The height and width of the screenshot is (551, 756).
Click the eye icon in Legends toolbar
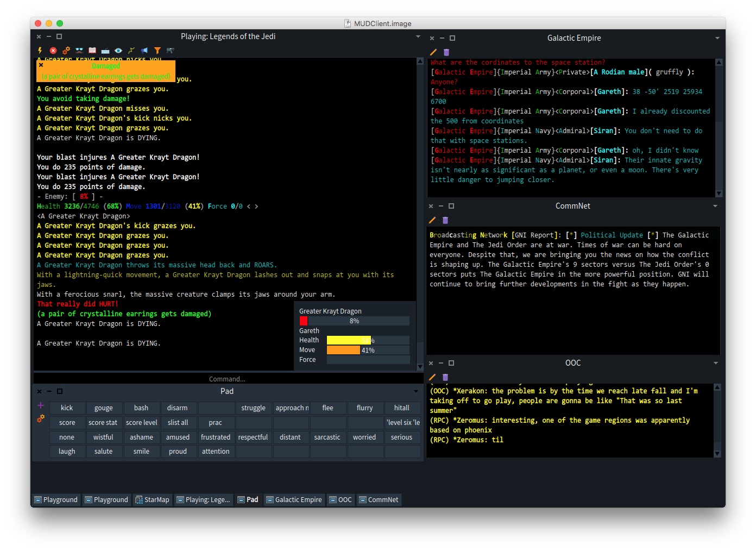click(118, 51)
